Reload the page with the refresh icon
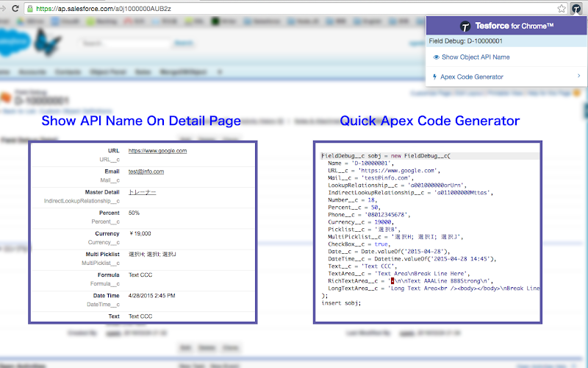This screenshot has width=588, height=368. click(x=15, y=8)
